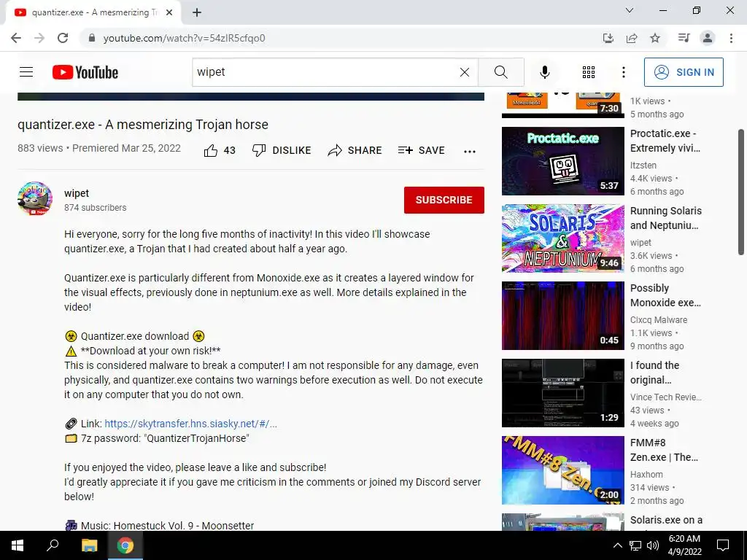Open the taskbar clock and date
The width and height of the screenshot is (747, 560).
pos(684,545)
